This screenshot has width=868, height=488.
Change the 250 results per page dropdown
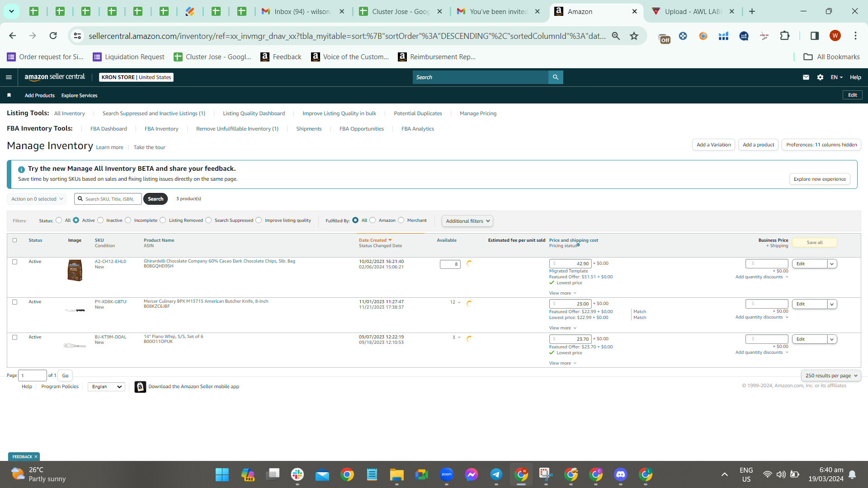(x=831, y=375)
